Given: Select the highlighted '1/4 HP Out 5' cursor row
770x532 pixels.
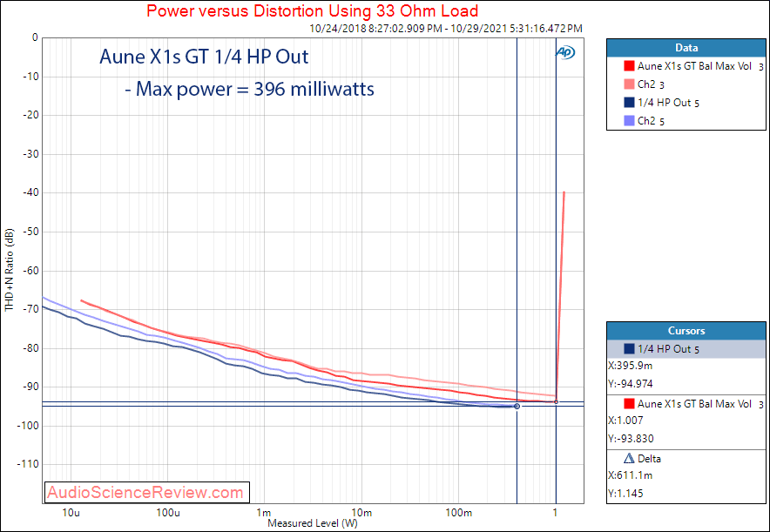Looking at the screenshot, I should point(686,349).
